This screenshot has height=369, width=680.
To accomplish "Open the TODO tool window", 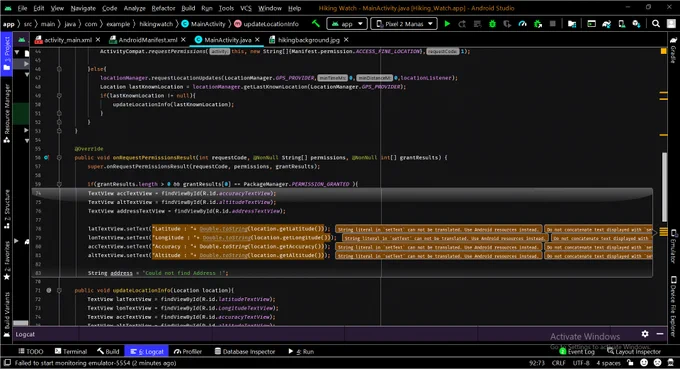I will (x=31, y=351).
